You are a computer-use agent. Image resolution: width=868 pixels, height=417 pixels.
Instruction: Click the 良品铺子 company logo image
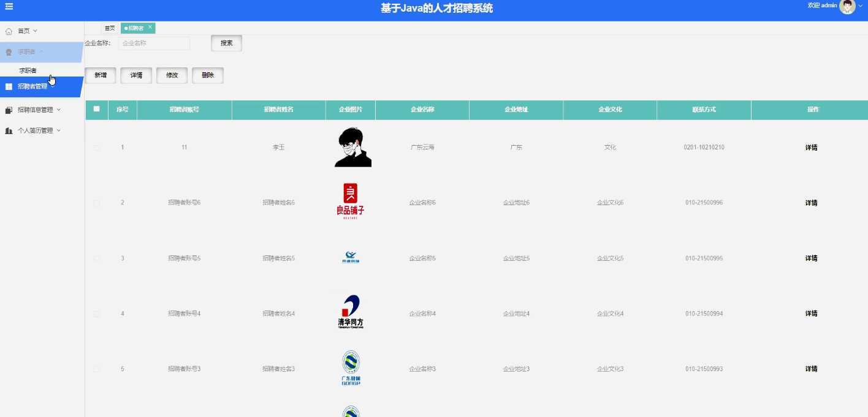pyautogui.click(x=350, y=202)
